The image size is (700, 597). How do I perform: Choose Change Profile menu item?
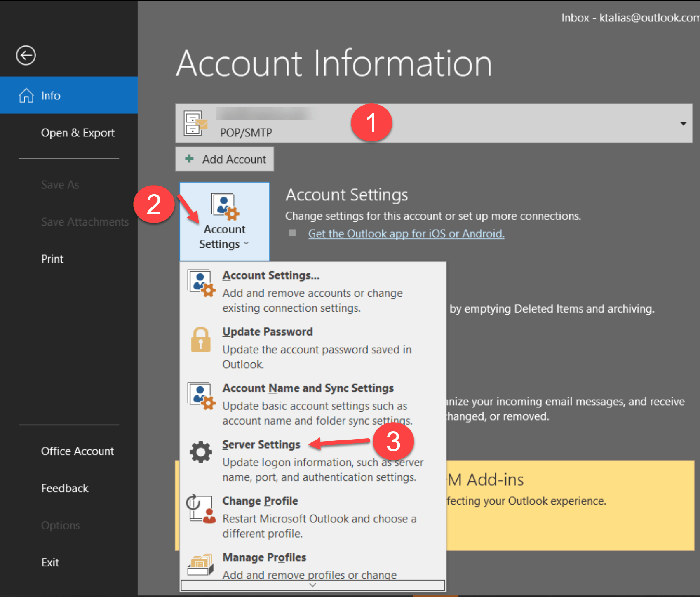pos(313,517)
